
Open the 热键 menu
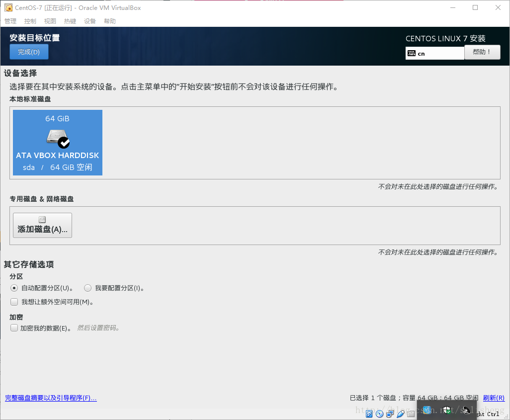[x=70, y=21]
